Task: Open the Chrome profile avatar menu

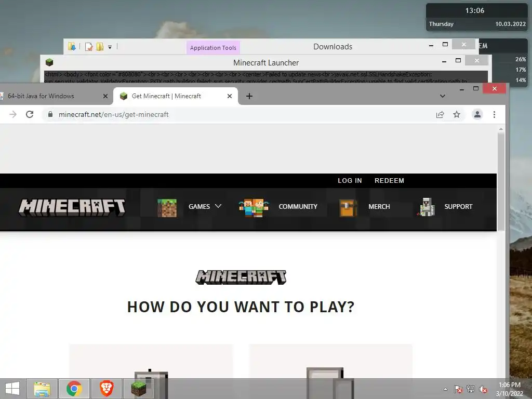Action: pos(477,114)
